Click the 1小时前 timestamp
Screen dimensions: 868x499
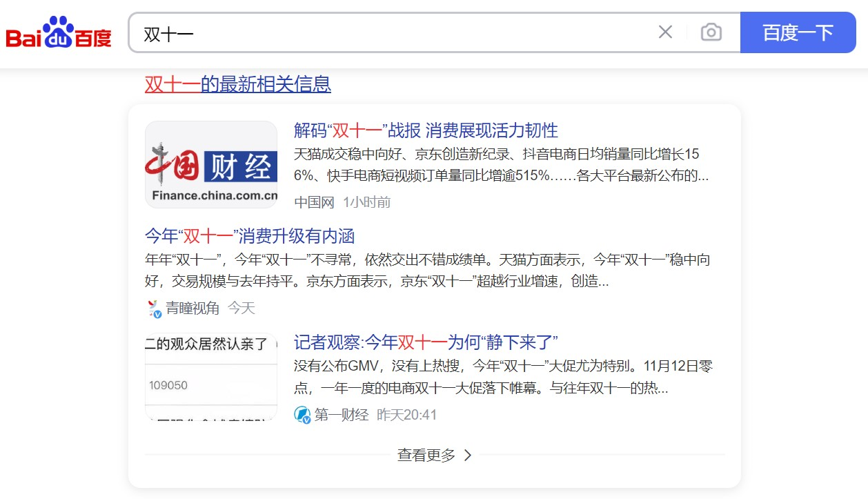[366, 202]
